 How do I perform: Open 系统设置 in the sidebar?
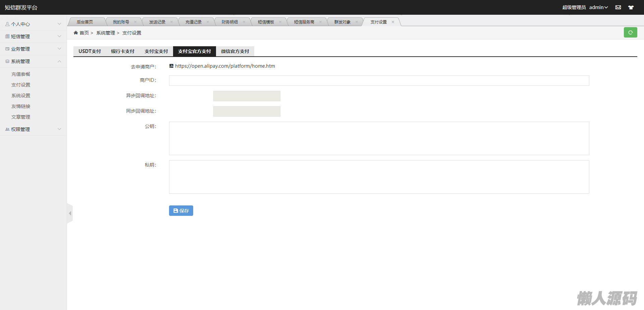(x=21, y=96)
